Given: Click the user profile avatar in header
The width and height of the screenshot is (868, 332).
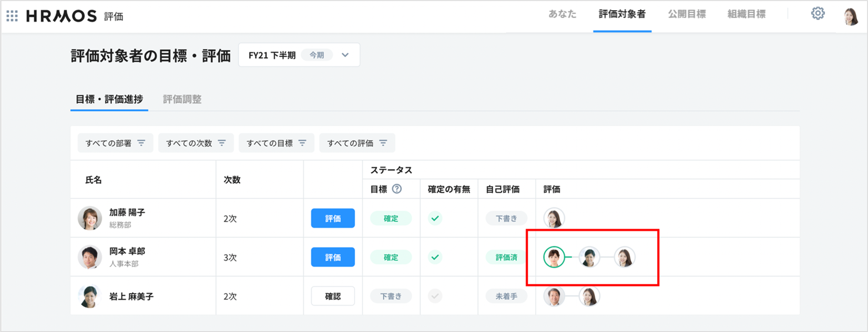Looking at the screenshot, I should (x=851, y=16).
